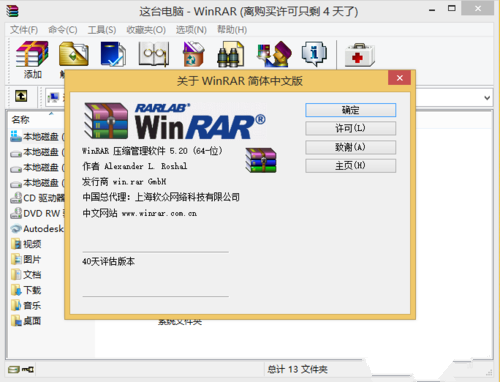Image resolution: width=500 pixels, height=382 pixels.
Task: Select the 图片 folder icon
Action: pyautogui.click(x=16, y=259)
